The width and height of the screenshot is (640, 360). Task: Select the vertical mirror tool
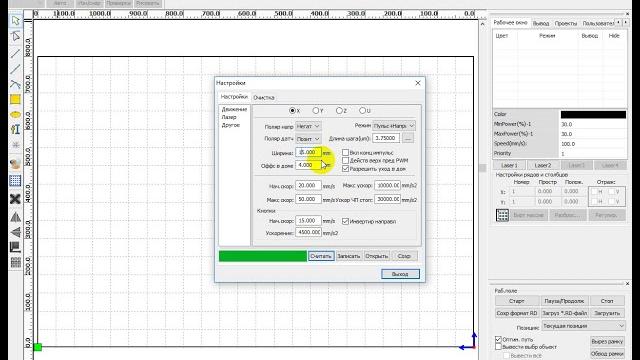(x=16, y=232)
